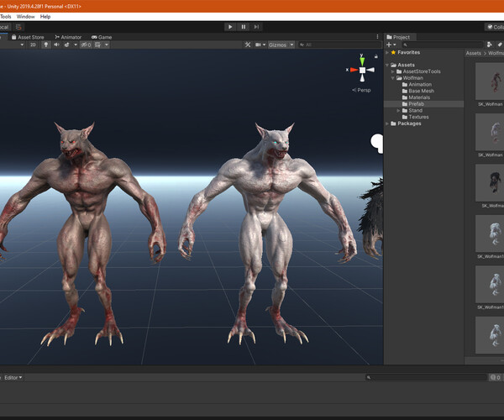Click the right white cone of the gizmo
This screenshot has width=504, height=420.
tap(370, 70)
